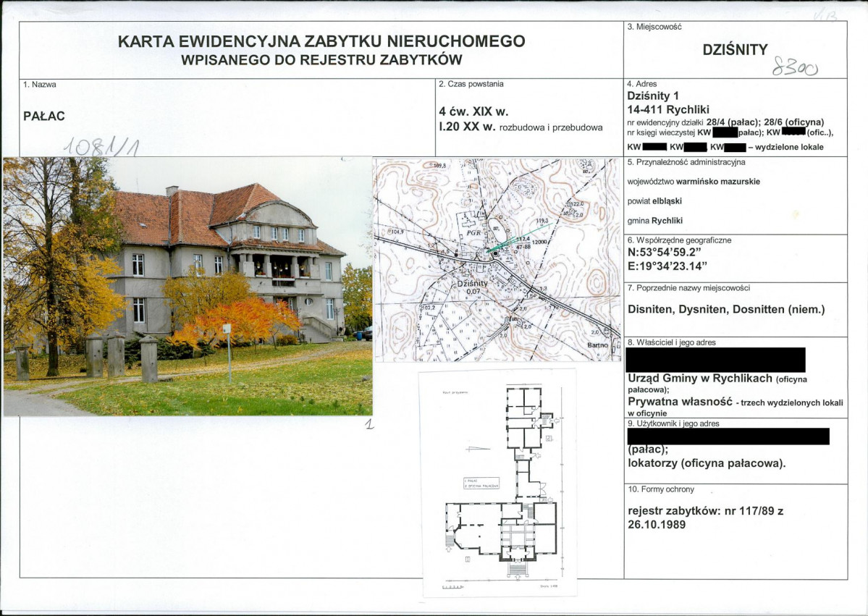Click the palace photograph thumbnail
This screenshot has width=868, height=616.
(x=187, y=286)
